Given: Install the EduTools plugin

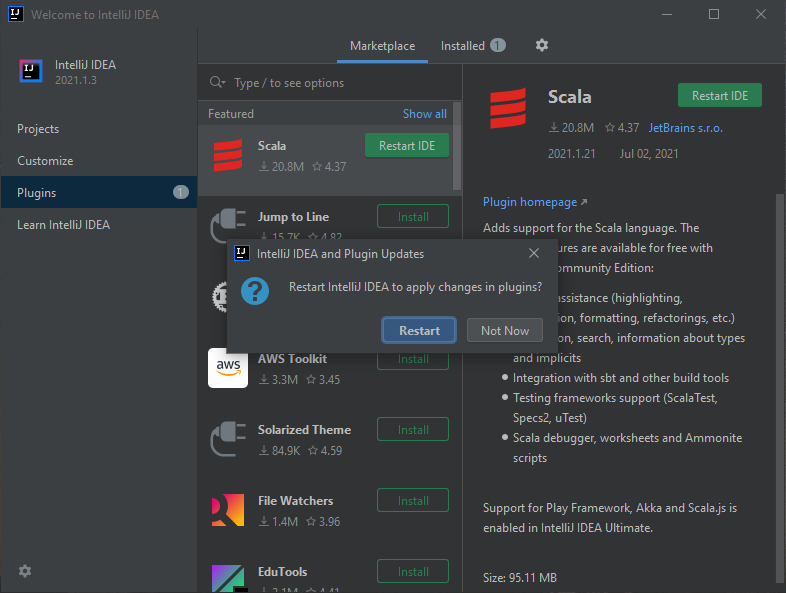Looking at the screenshot, I should [x=413, y=571].
